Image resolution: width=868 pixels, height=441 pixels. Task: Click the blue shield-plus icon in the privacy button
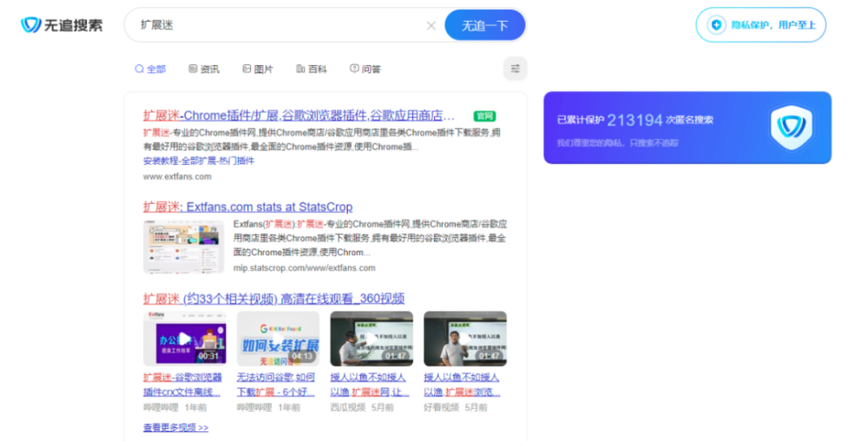pyautogui.click(x=716, y=25)
